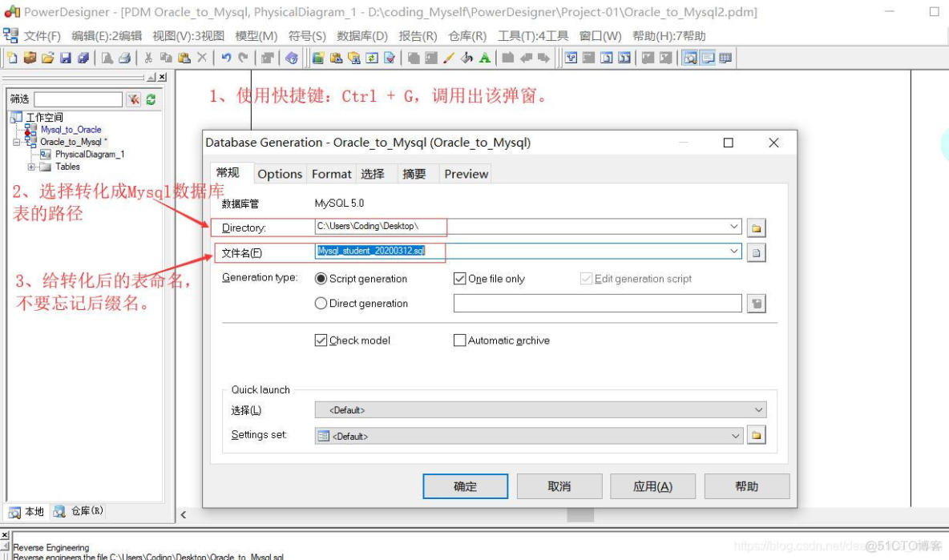Image resolution: width=949 pixels, height=560 pixels.
Task: Click the green Font letter A icon
Action: [x=484, y=58]
